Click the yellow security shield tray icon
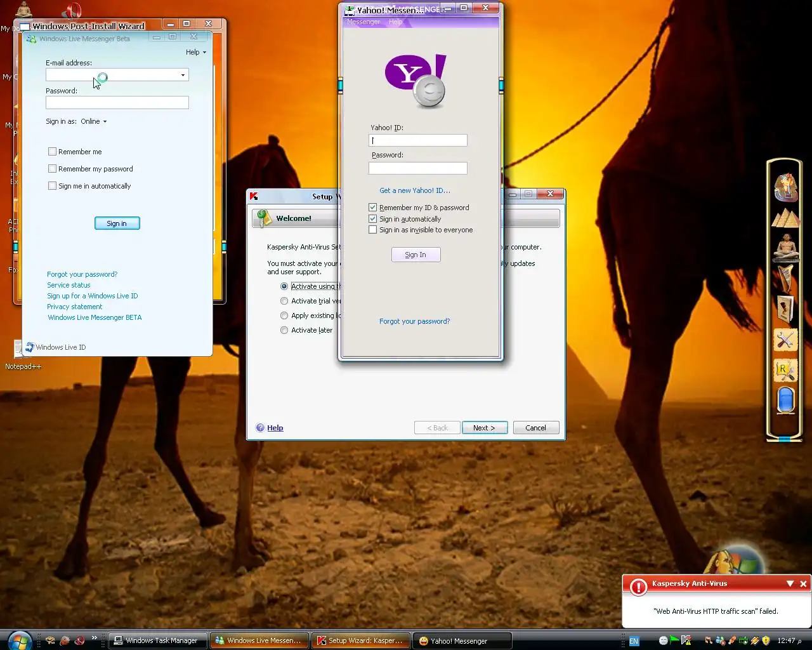This screenshot has height=650, width=812. tap(766, 641)
